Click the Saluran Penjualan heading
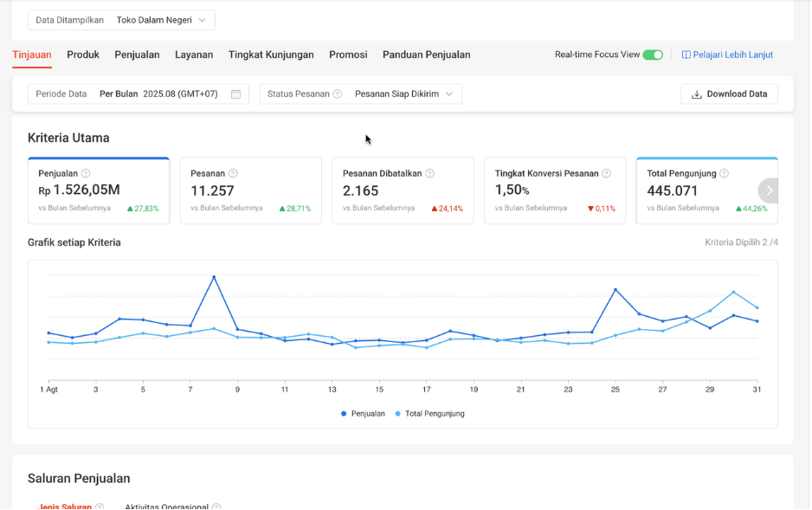This screenshot has height=510, width=812. (x=80, y=479)
